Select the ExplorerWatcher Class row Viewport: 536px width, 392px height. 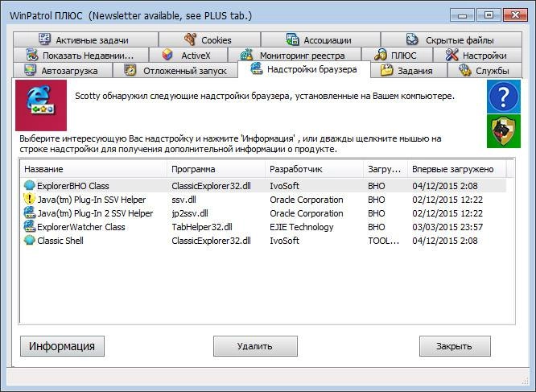coord(263,227)
